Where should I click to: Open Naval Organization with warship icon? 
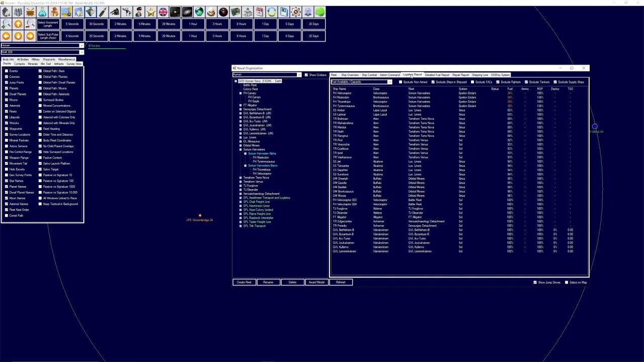(91, 12)
